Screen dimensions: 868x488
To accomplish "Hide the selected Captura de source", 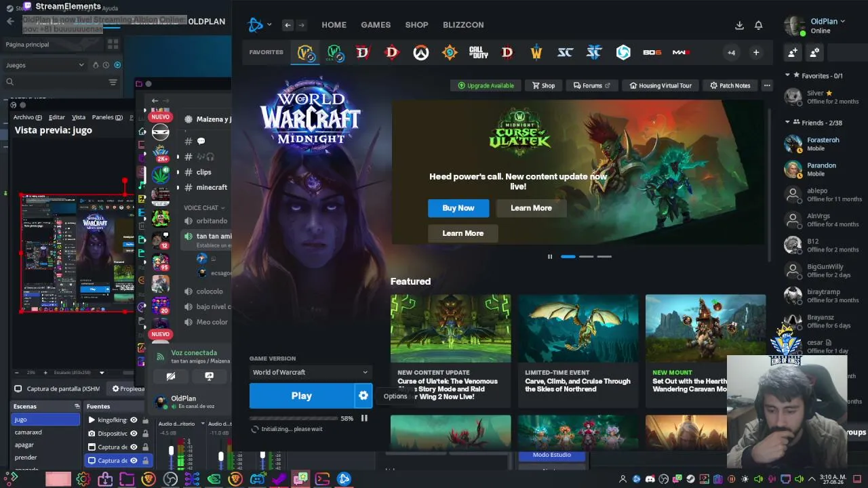I will pos(134,461).
